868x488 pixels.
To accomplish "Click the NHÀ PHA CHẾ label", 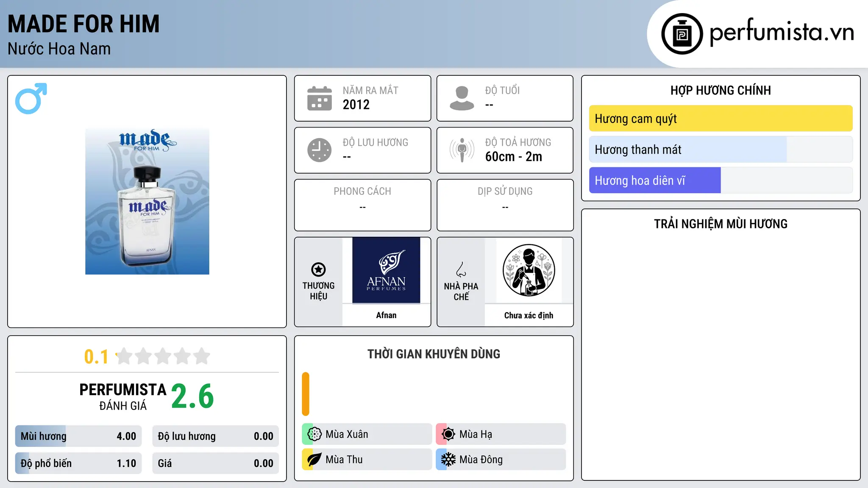I will point(461,291).
